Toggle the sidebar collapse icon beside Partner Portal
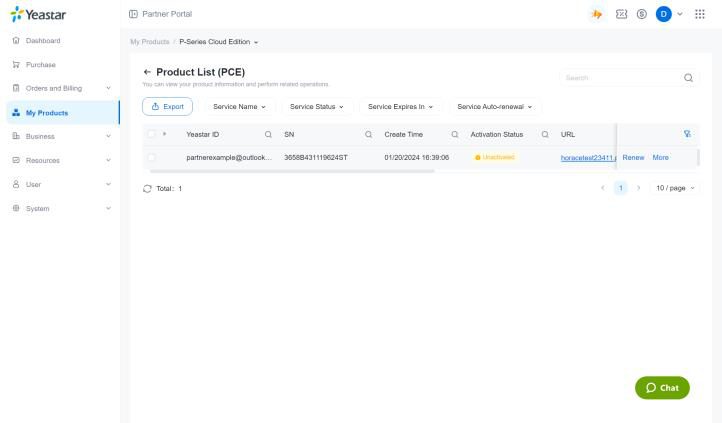Screen dimensions: 722x423 (133, 14)
